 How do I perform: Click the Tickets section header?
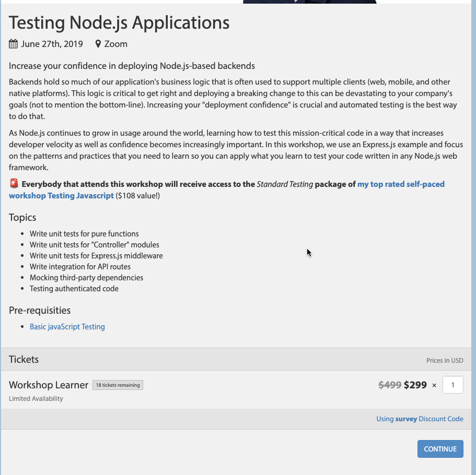pyautogui.click(x=24, y=360)
